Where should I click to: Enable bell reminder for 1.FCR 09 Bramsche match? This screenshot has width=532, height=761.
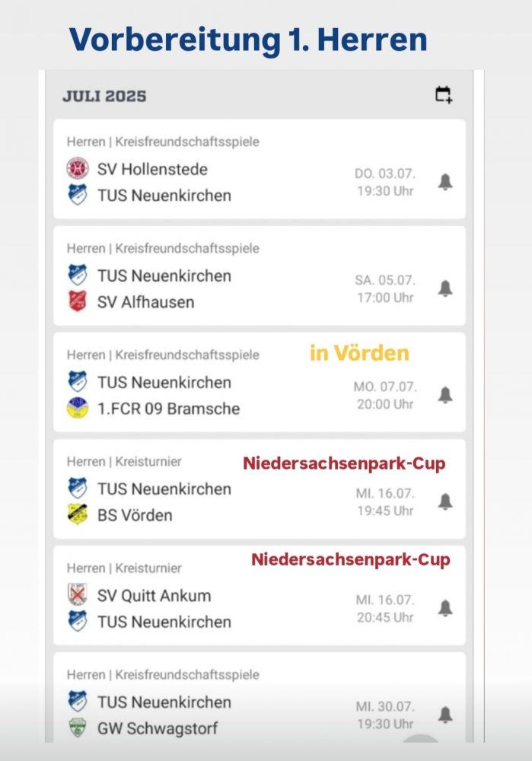(445, 395)
